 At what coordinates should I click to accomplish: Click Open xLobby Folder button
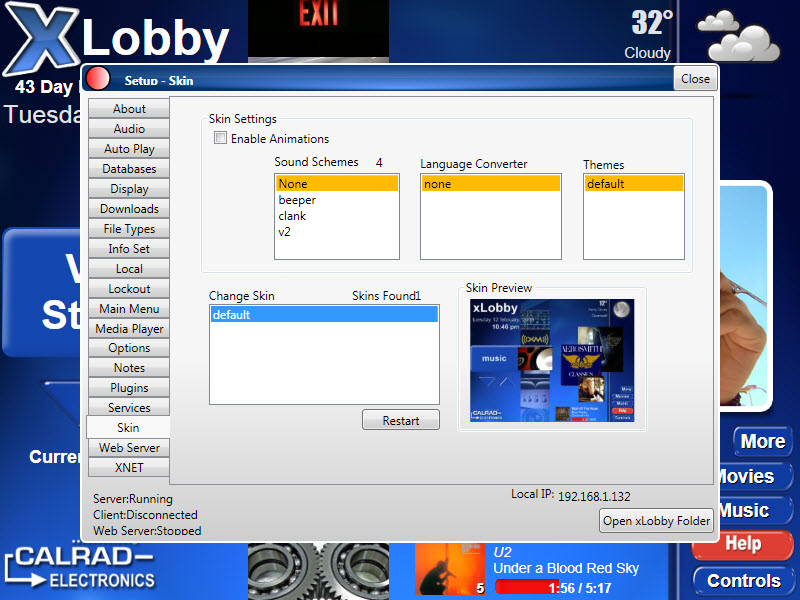coord(656,520)
